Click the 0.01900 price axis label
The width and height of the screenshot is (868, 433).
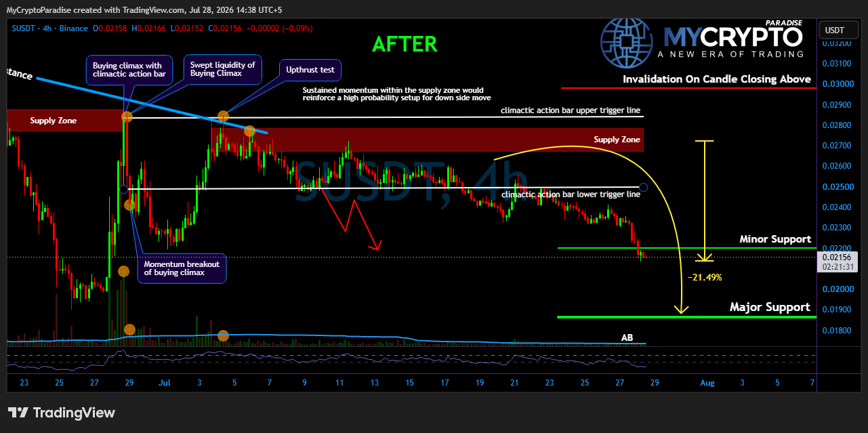coord(837,310)
